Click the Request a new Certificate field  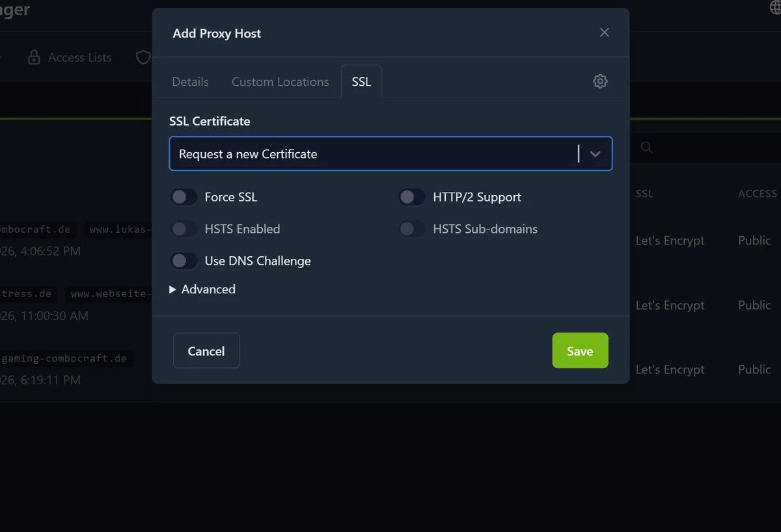390,153
